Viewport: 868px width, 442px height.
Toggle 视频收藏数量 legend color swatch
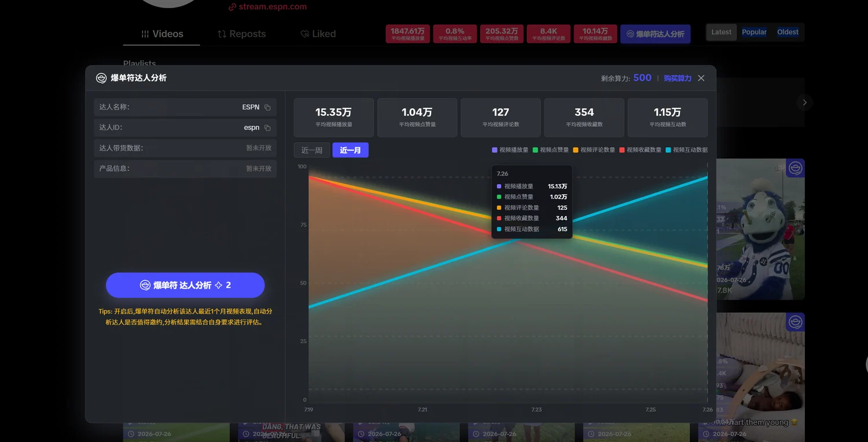coord(622,150)
